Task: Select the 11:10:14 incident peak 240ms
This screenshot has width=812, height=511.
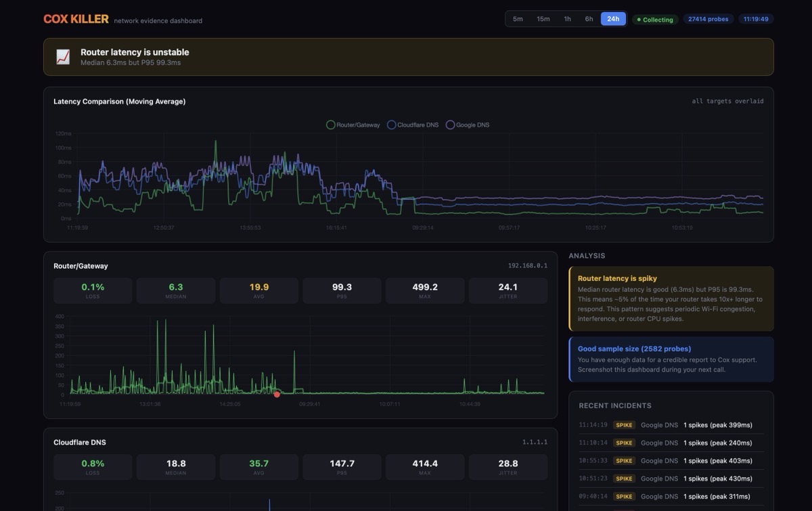Action: coord(671,443)
